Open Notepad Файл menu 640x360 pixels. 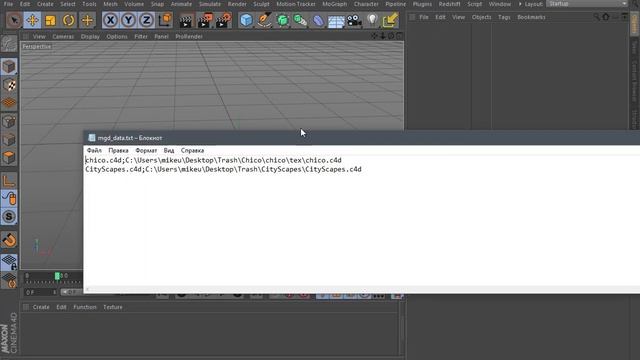coord(94,150)
